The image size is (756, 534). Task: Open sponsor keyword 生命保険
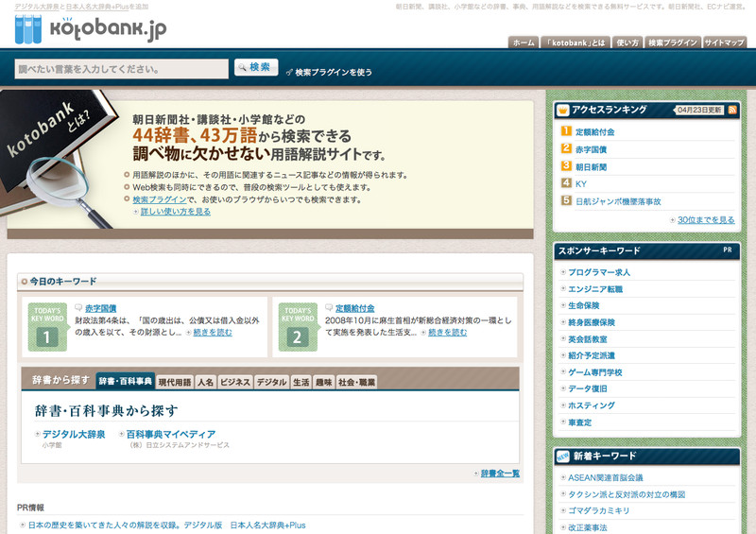click(x=584, y=305)
